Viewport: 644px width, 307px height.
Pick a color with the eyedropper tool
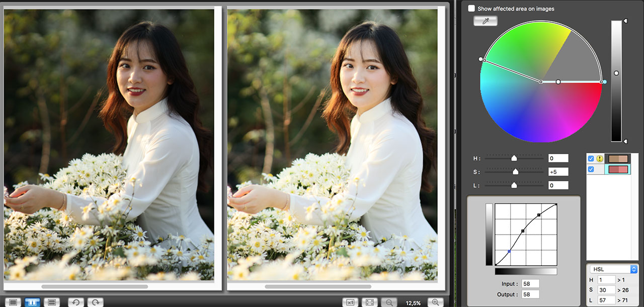tap(486, 21)
